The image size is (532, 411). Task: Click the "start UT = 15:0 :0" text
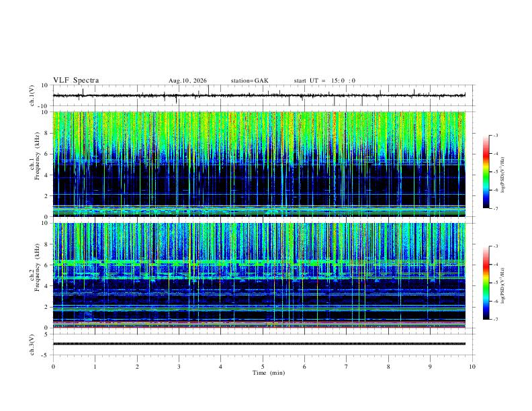click(x=324, y=81)
